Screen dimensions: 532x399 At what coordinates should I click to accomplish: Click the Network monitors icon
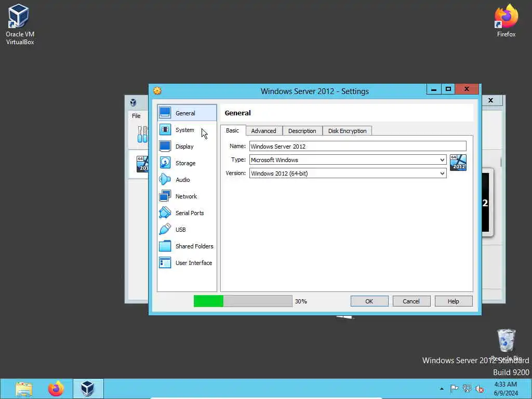point(165,196)
